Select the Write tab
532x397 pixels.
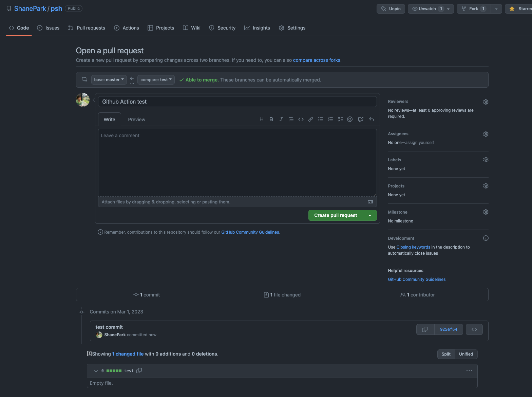(x=109, y=120)
